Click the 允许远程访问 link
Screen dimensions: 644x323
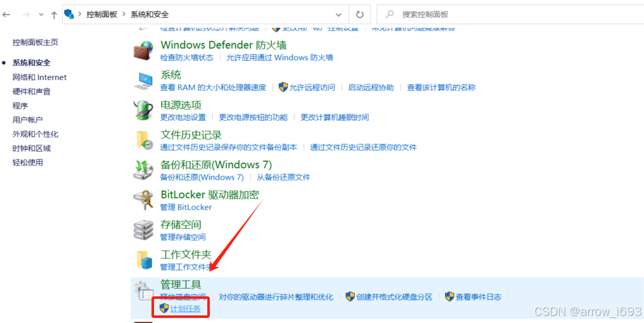(x=312, y=88)
